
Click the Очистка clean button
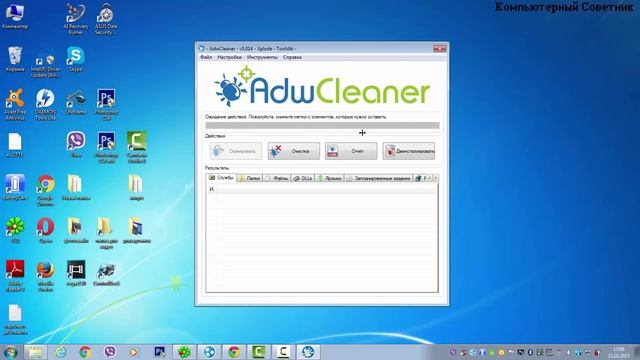[294, 151]
